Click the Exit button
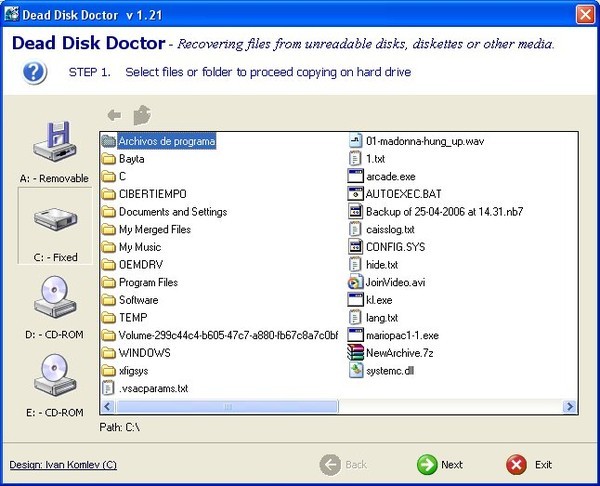The width and height of the screenshot is (600, 486). click(x=529, y=465)
